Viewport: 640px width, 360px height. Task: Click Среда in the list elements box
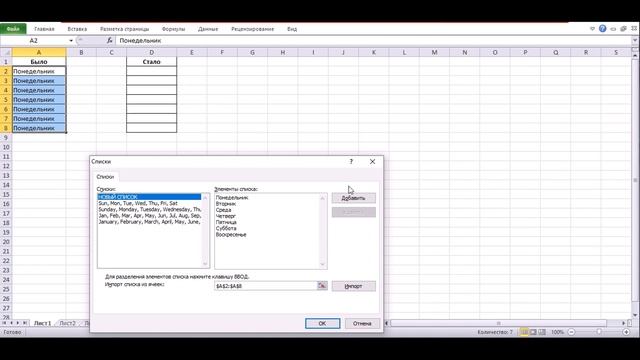[223, 210]
